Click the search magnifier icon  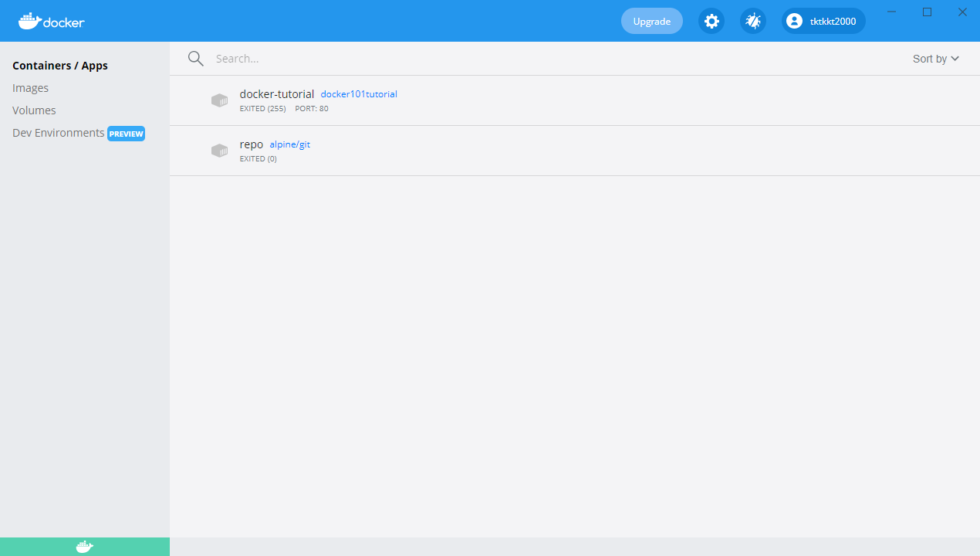[x=196, y=59]
